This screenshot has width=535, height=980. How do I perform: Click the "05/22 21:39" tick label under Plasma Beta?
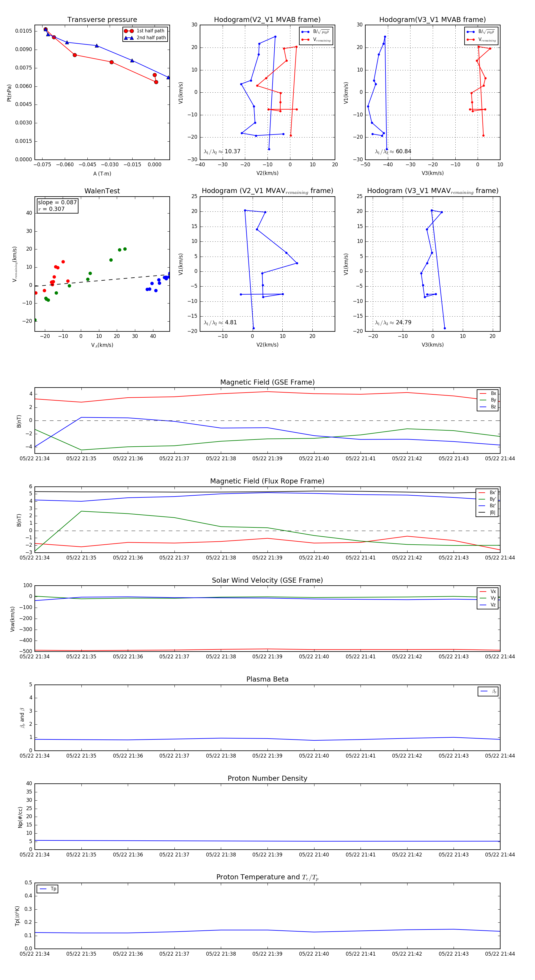click(267, 756)
